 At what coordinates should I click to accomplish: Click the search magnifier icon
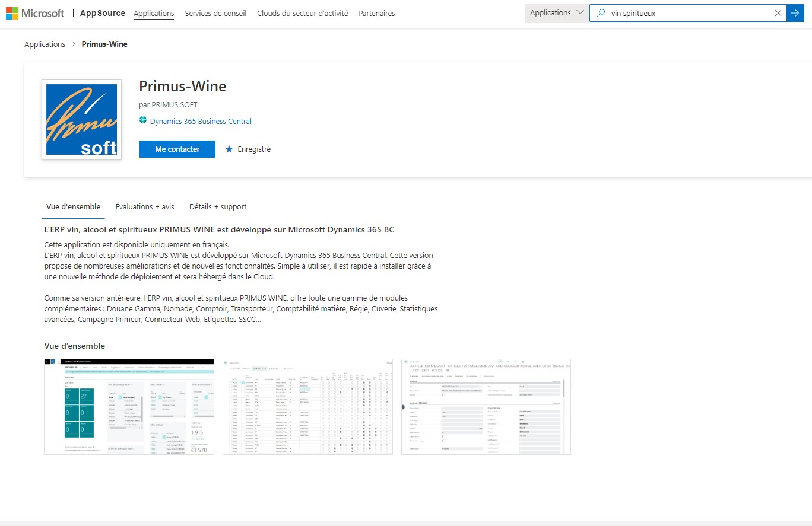[601, 13]
